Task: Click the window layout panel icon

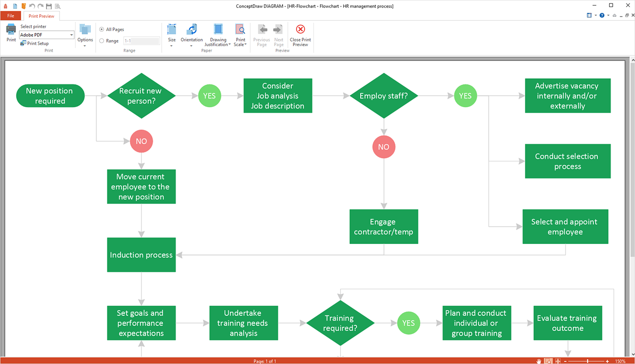Action: coord(589,15)
